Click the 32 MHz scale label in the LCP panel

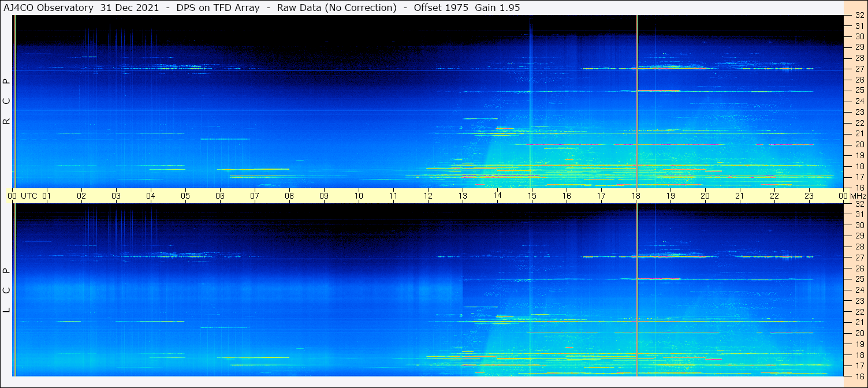tap(859, 204)
